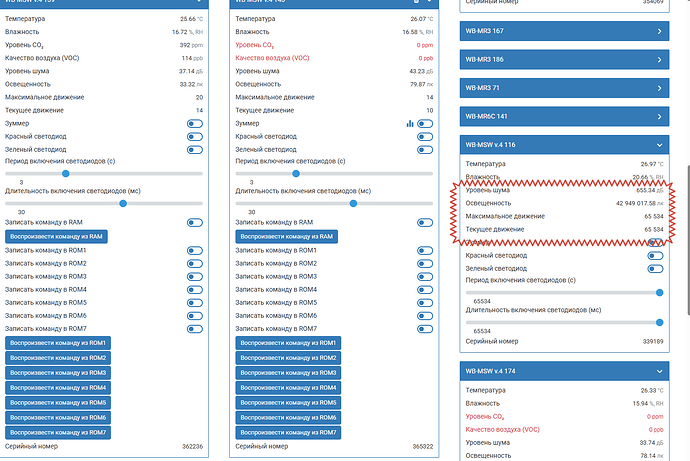Image resolution: width=690 pixels, height=461 pixels.
Task: Switch on Зуммер in the serial 362236 card
Action: [195, 124]
